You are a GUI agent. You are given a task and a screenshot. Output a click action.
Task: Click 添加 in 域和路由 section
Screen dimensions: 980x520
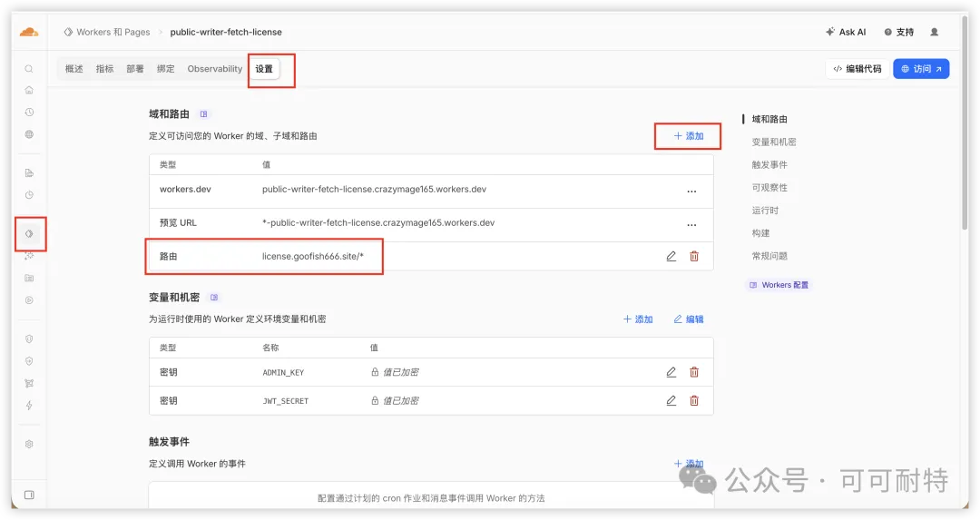(x=688, y=135)
